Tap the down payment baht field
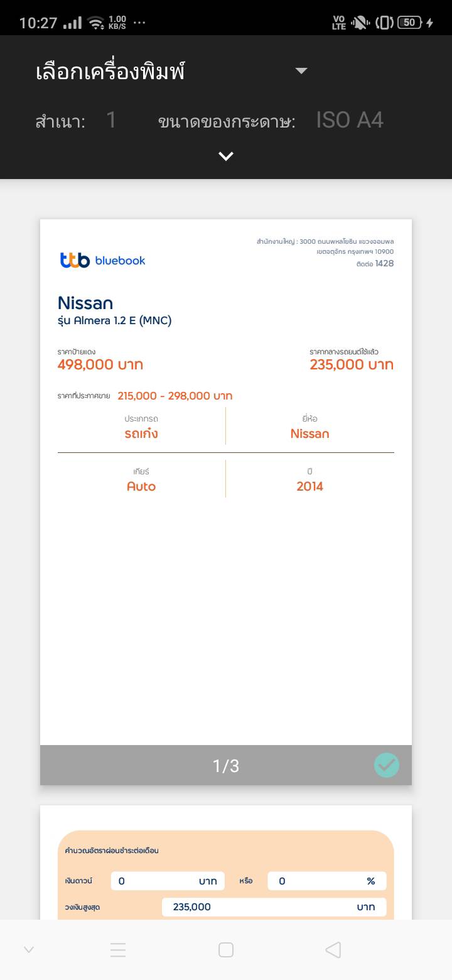Image resolution: width=452 pixels, height=980 pixels. click(167, 881)
